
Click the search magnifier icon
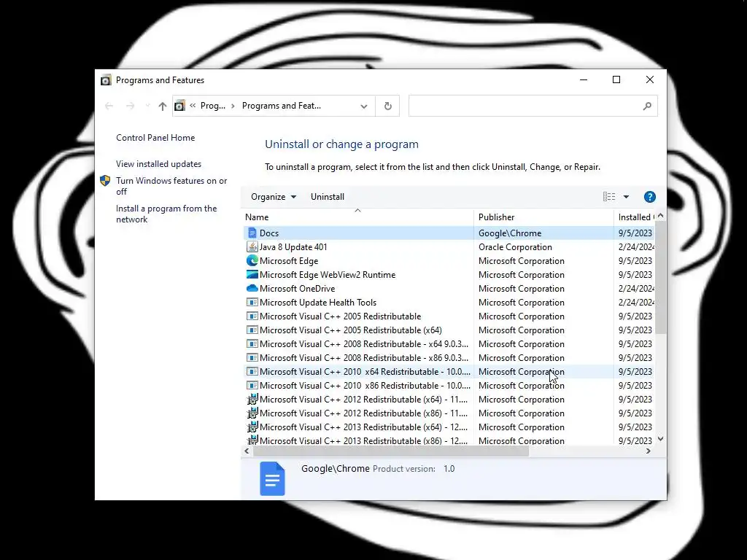tap(647, 106)
